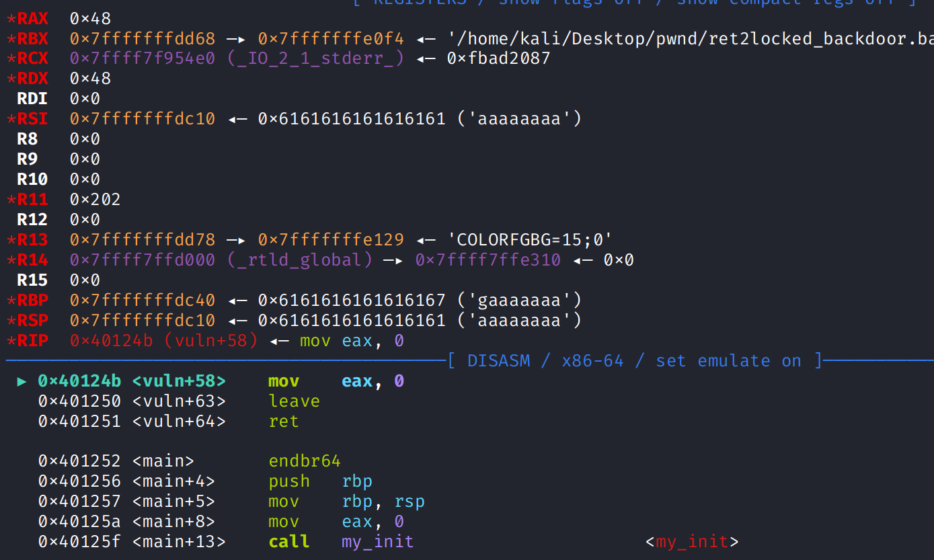Click the _IO_2_1_stderr_ symbol in RCX

click(x=315, y=58)
